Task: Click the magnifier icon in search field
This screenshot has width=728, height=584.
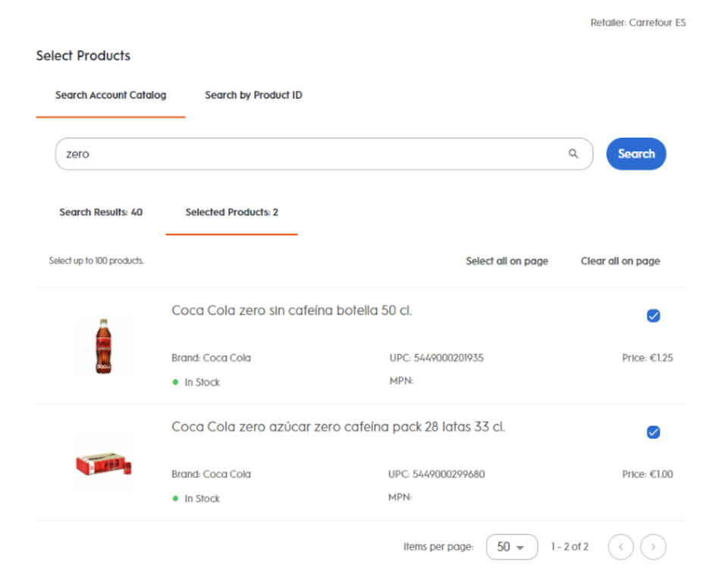Action: click(573, 154)
